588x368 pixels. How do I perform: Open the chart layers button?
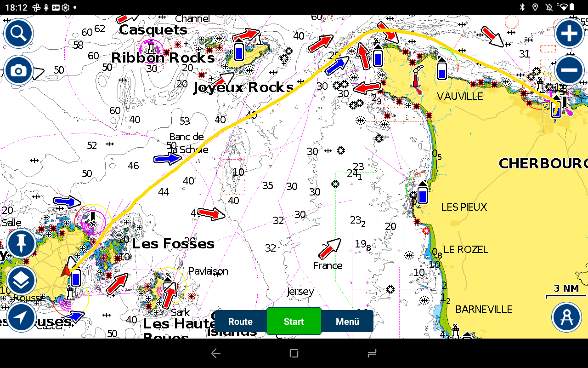click(21, 281)
